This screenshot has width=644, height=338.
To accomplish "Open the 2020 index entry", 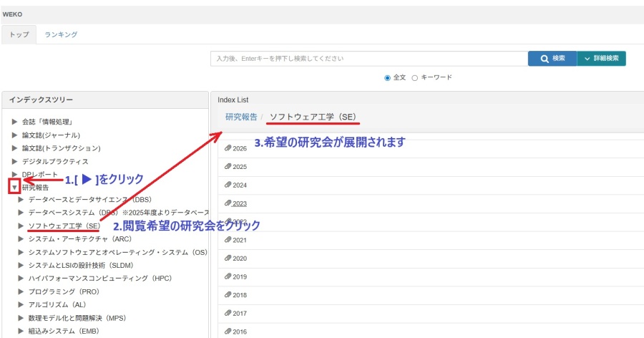I will pos(240,259).
